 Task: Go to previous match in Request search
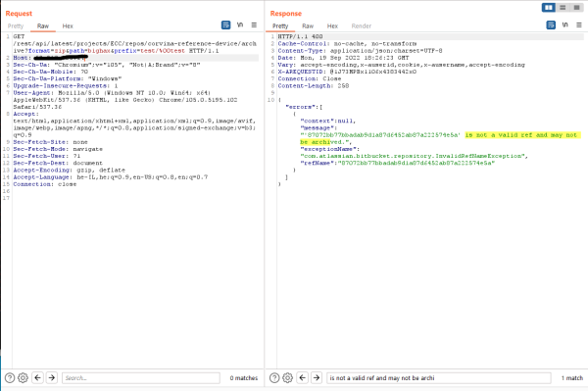(x=37, y=378)
